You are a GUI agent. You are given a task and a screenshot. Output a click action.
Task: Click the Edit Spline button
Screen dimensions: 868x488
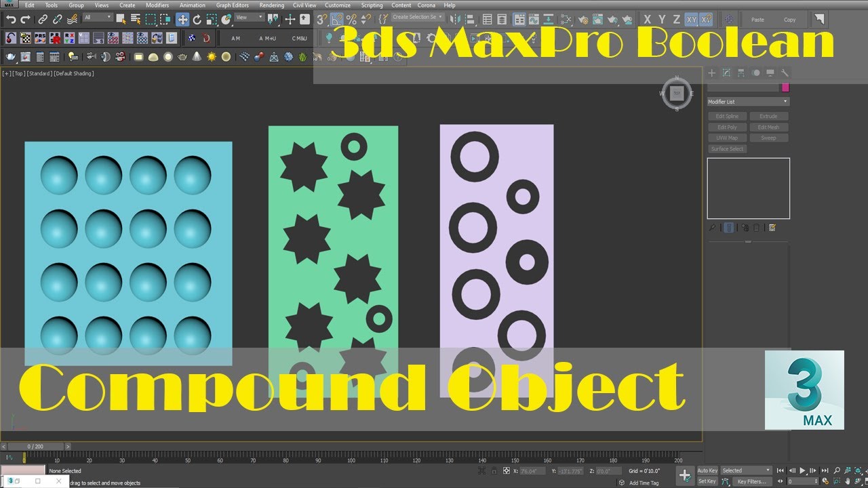tap(727, 117)
